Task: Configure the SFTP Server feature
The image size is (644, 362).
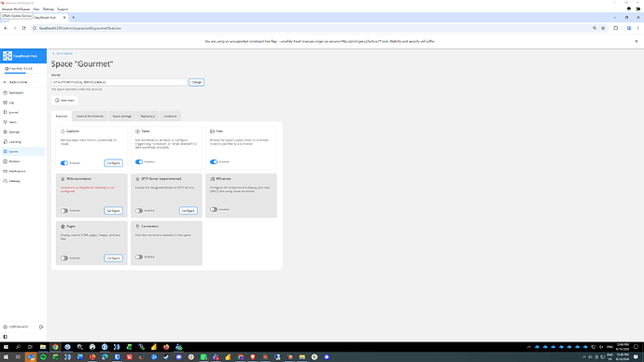Action: pos(189,211)
